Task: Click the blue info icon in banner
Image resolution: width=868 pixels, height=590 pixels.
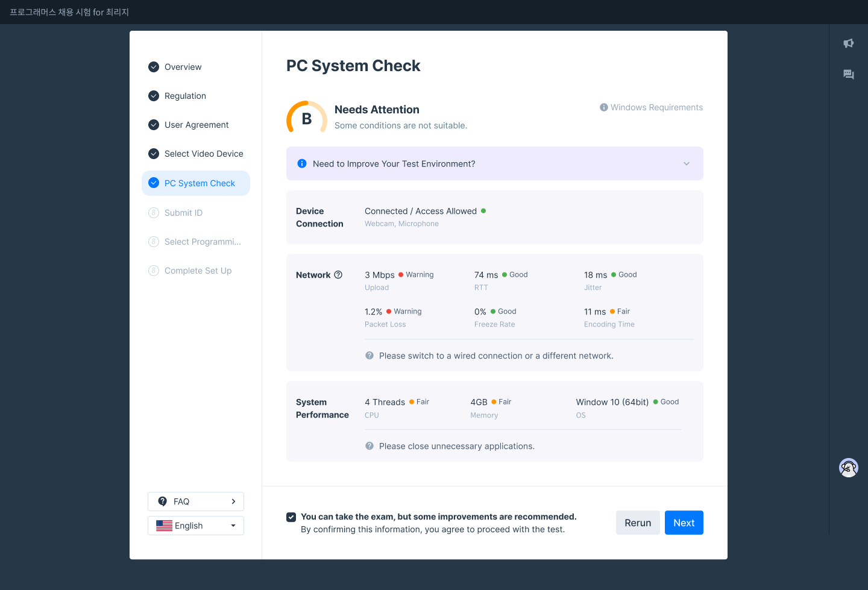Action: pyautogui.click(x=302, y=164)
